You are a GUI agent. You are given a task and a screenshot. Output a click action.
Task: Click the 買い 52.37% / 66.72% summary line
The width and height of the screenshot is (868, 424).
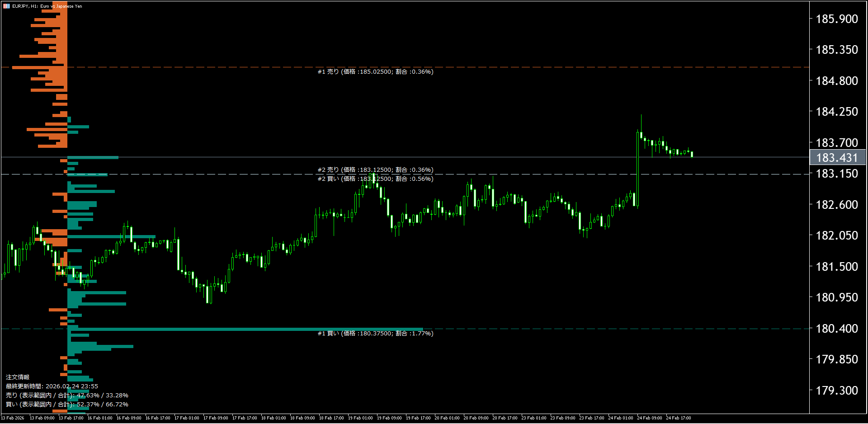(x=67, y=404)
